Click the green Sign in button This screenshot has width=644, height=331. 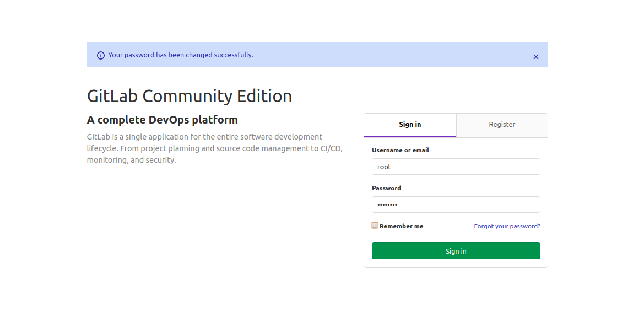[x=456, y=251]
